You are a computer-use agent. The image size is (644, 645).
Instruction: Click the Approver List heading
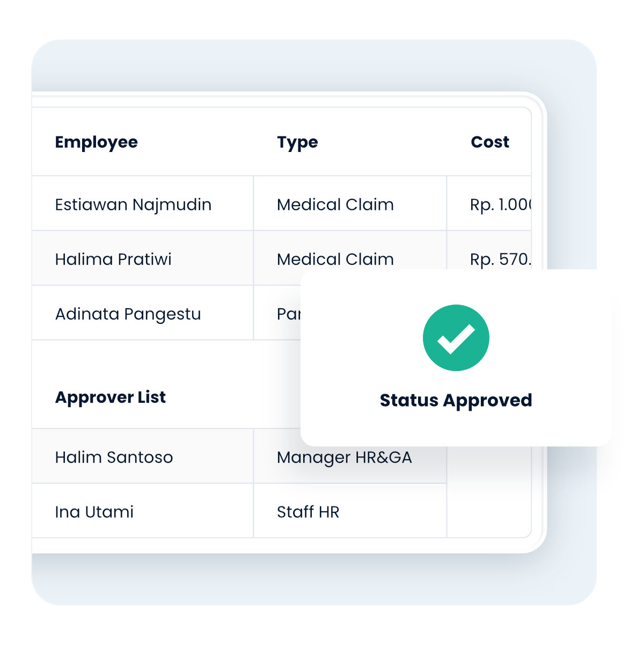(111, 397)
